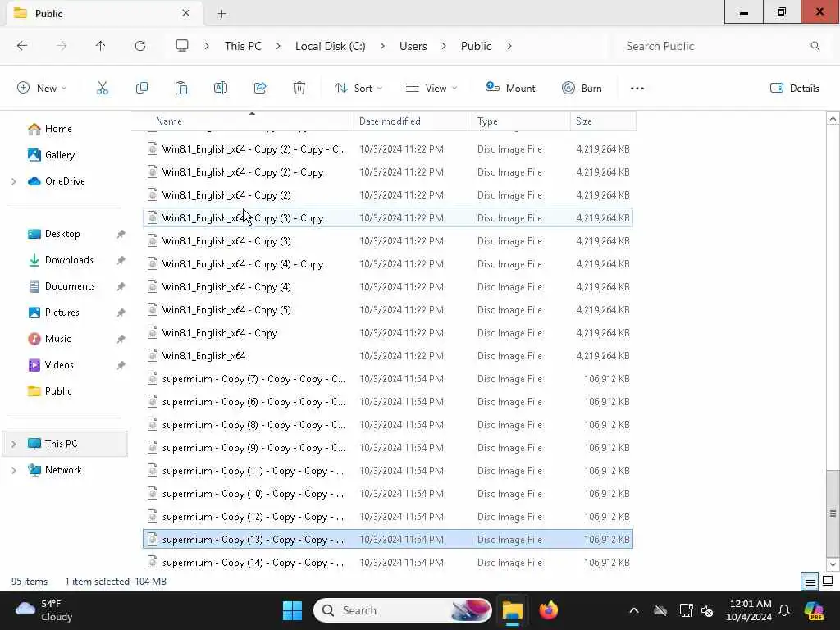
Task: Open the weather widget showing 54°F
Action: coord(44,610)
